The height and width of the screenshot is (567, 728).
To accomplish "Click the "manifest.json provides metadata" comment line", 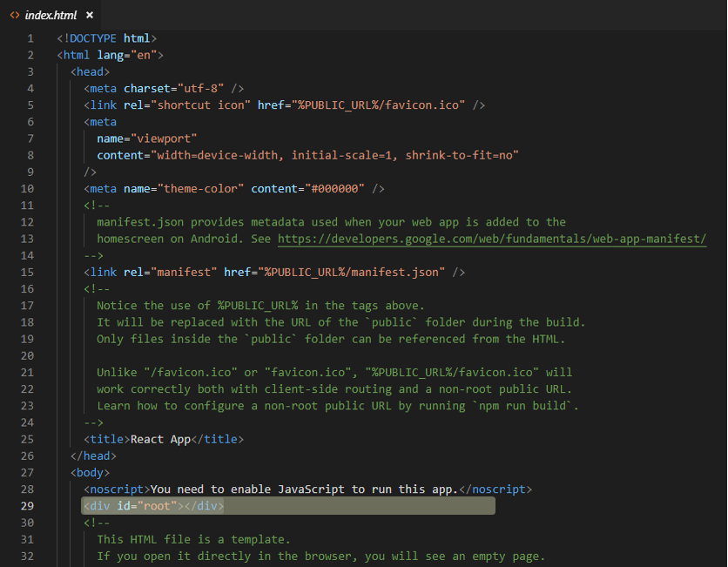I will (331, 222).
